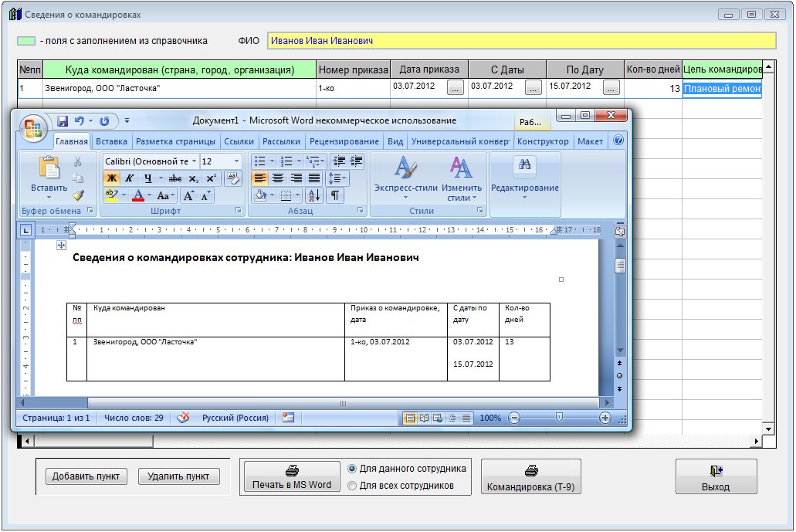Click the Word zoom slider handle
Viewport: 796px width, 532px height.
point(559,418)
